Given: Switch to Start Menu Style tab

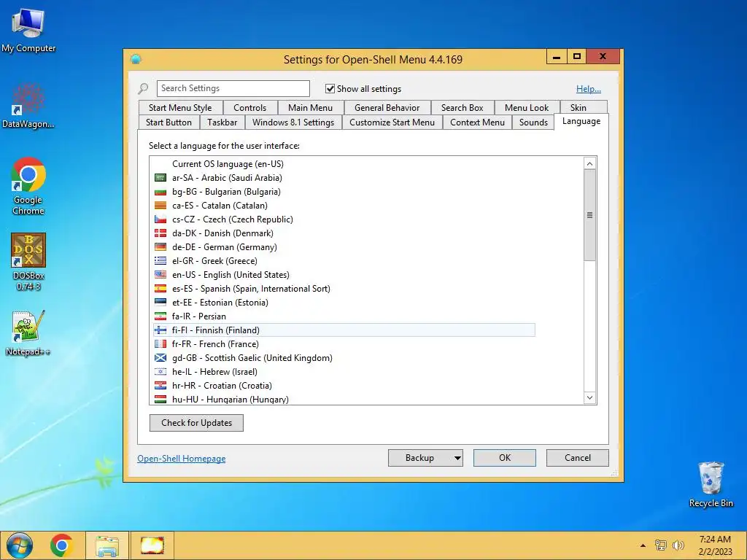Looking at the screenshot, I should (180, 108).
